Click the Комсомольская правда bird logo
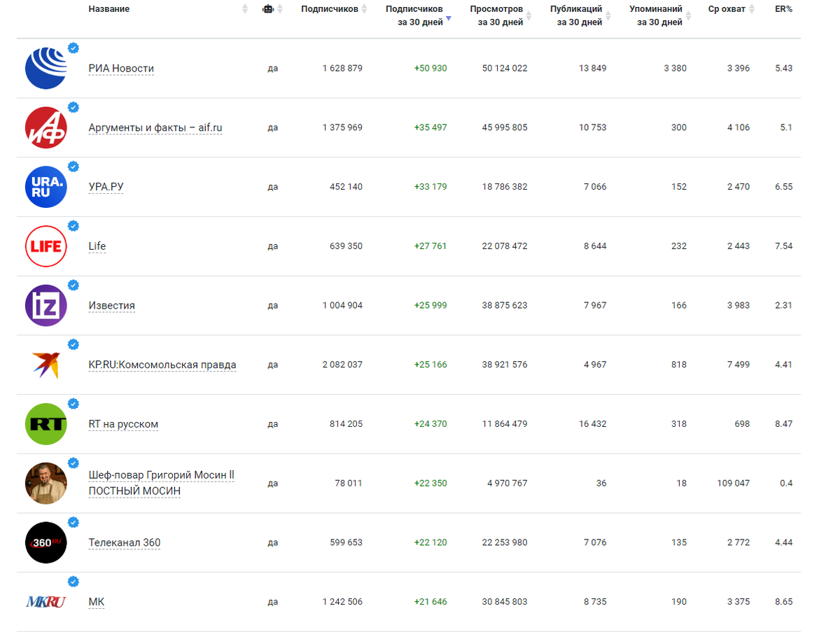The image size is (840, 634). [x=45, y=365]
